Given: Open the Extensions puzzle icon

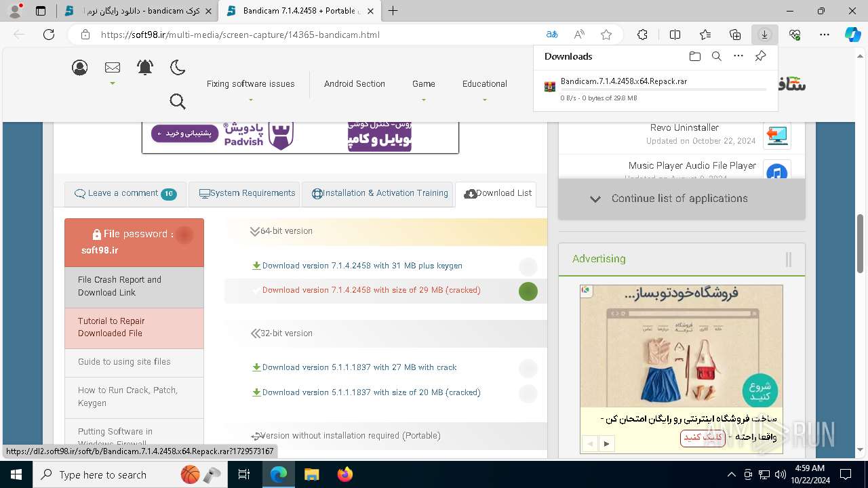Looking at the screenshot, I should point(642,35).
